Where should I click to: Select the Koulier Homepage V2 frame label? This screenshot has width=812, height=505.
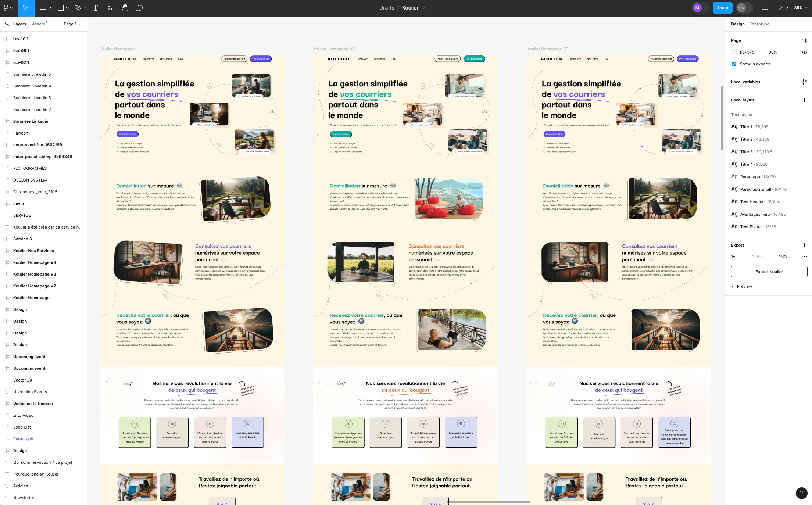click(334, 49)
